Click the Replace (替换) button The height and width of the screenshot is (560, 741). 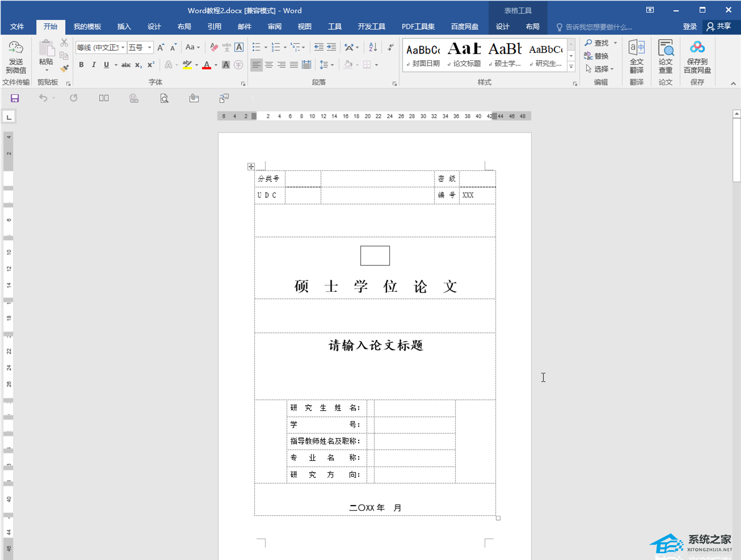click(x=596, y=56)
